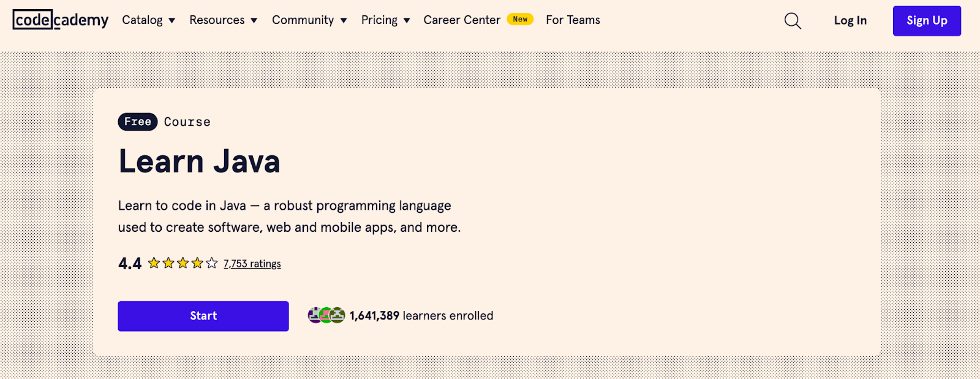Screen dimensions: 980x379
Task: Open the Log In link
Action: [850, 21]
